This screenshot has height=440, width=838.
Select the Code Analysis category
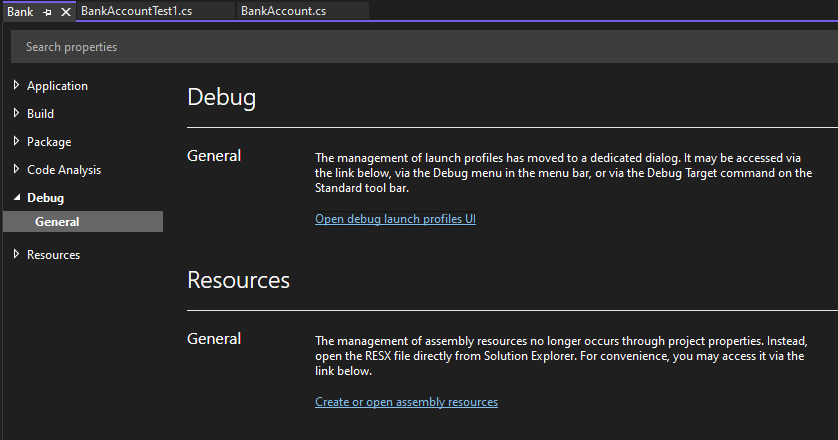click(x=64, y=170)
